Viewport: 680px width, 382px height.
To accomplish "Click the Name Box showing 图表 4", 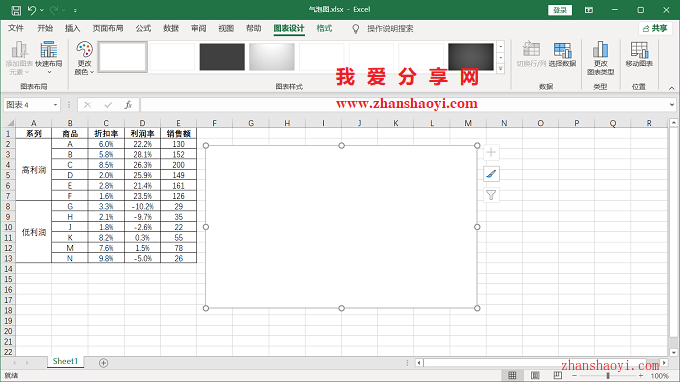I will 28,105.
